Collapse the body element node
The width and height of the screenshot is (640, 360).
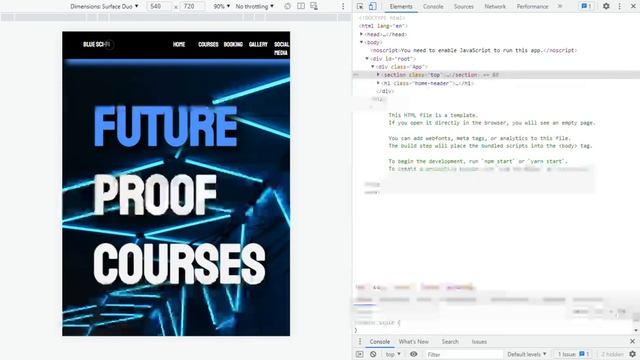(361, 42)
